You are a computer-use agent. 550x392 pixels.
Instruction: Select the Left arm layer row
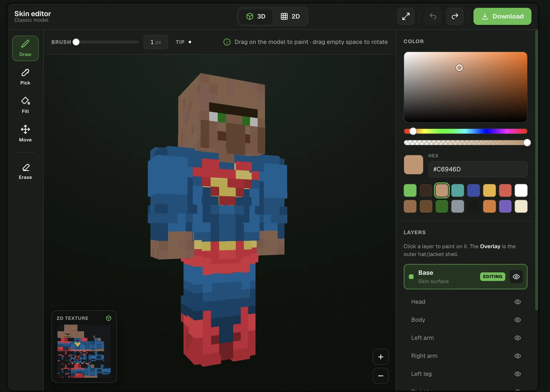(466, 338)
